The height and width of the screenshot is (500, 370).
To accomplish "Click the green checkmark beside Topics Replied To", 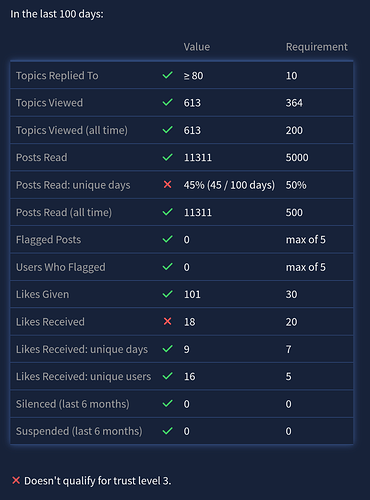I will (x=167, y=75).
